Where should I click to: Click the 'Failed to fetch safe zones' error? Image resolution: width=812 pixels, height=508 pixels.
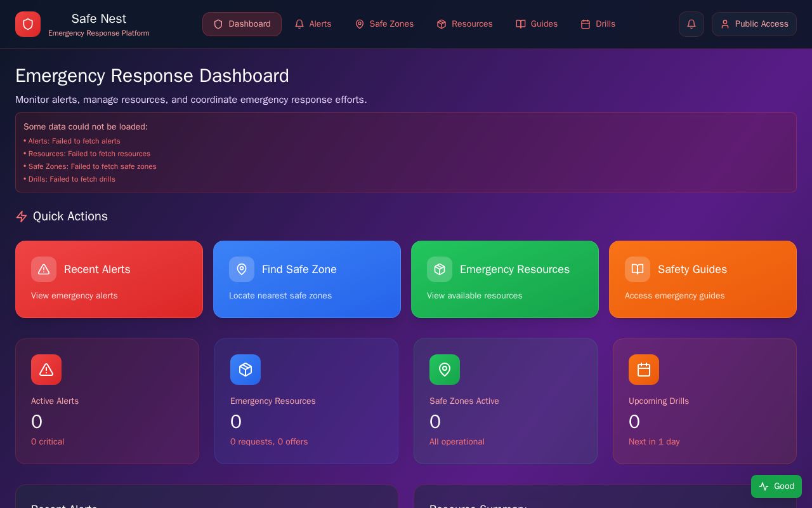[x=90, y=166]
